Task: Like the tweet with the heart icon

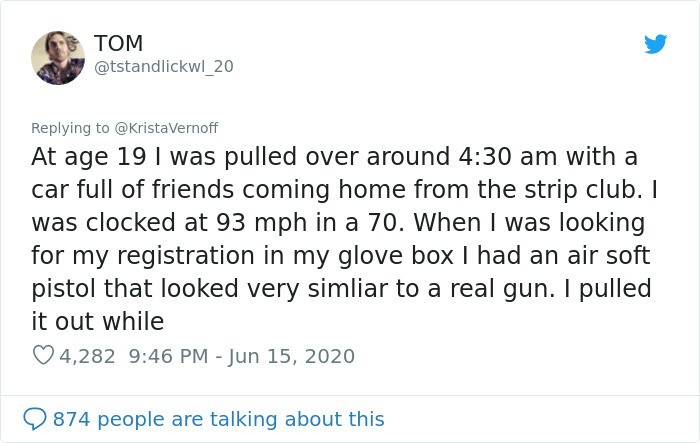Action: (43, 355)
